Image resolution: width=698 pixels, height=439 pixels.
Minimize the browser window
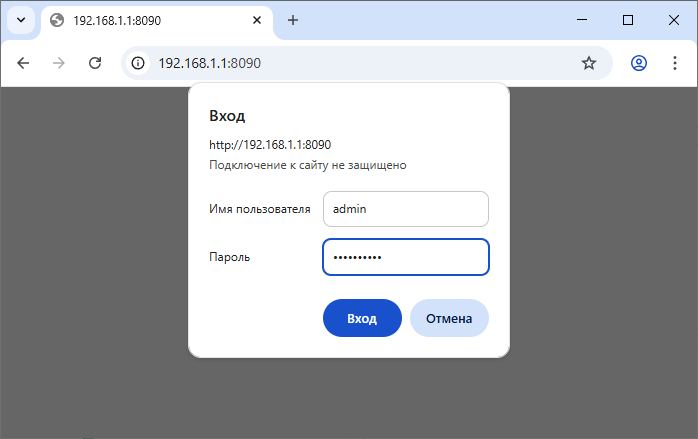582,20
